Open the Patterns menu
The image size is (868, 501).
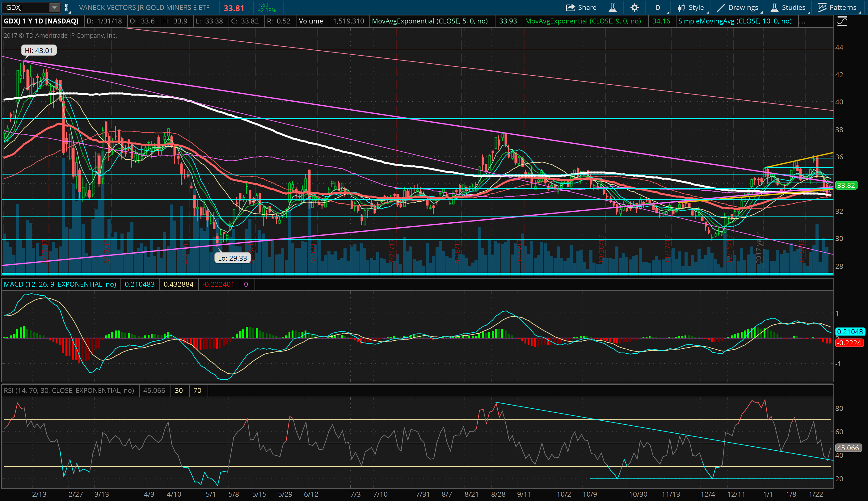pos(837,8)
